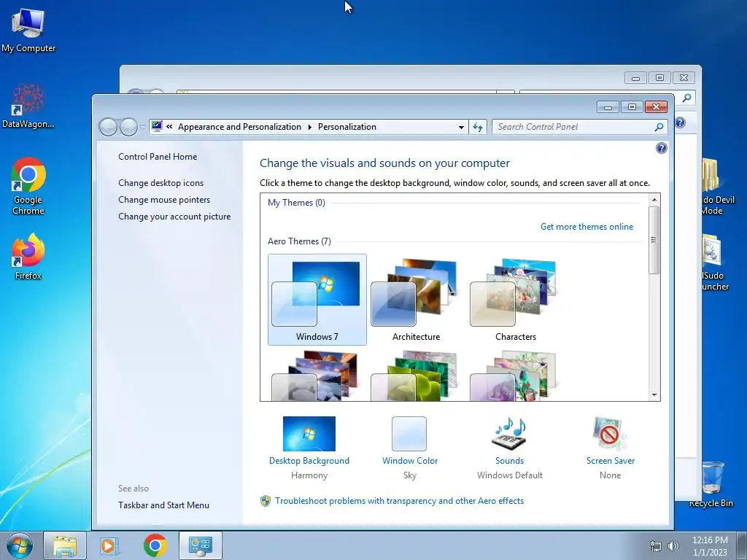The width and height of the screenshot is (747, 560).
Task: Open the taskbar clock showing 12:16 PM
Action: point(710,546)
